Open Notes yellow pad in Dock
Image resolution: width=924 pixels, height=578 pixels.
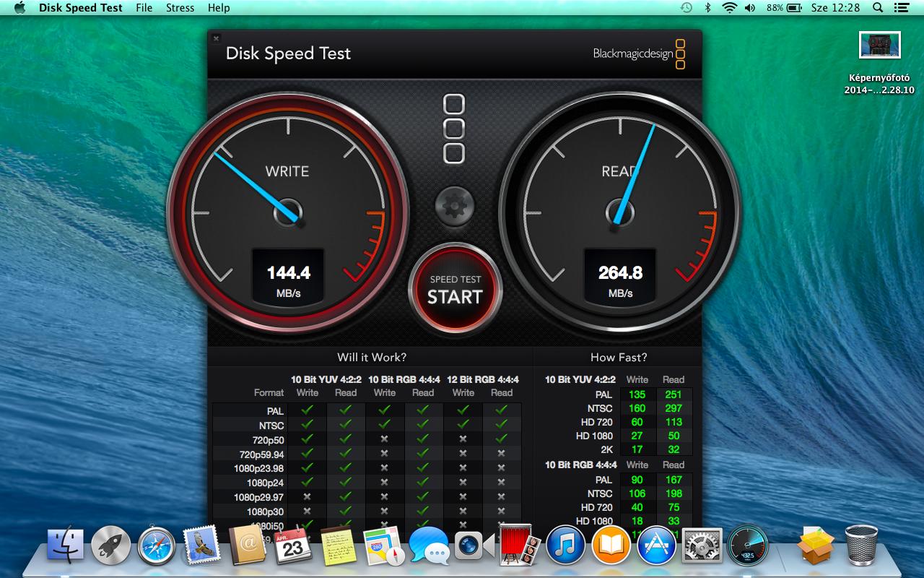[337, 545]
